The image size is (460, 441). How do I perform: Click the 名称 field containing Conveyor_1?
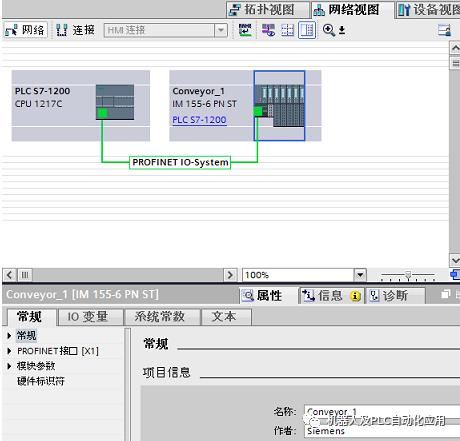coord(382,412)
